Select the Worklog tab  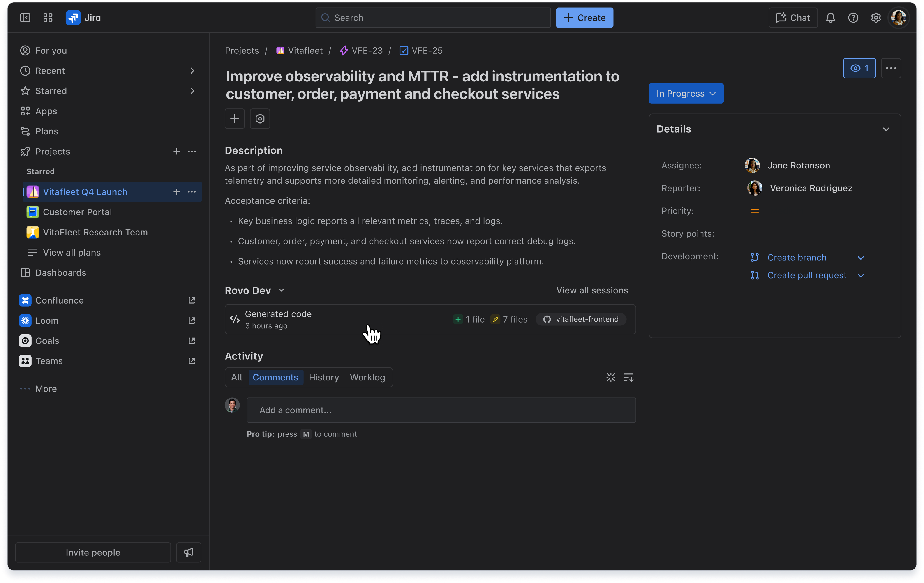pyautogui.click(x=367, y=377)
